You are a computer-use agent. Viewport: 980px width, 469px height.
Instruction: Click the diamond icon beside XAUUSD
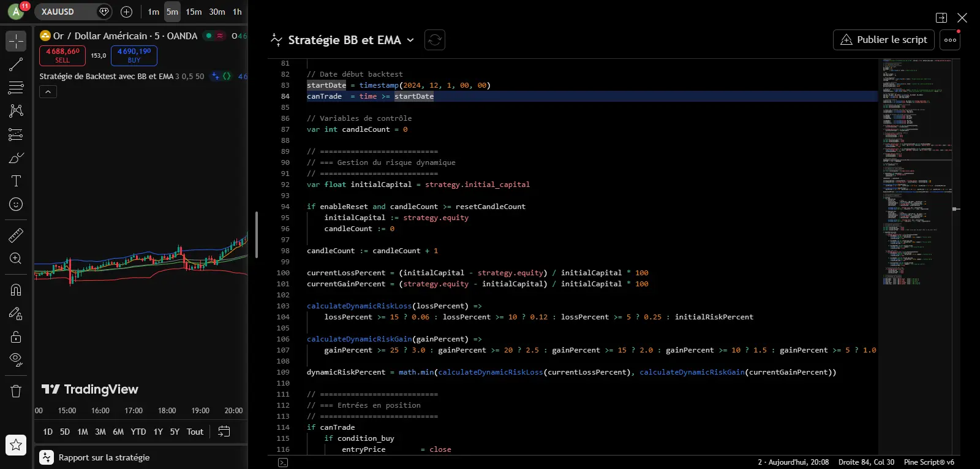pyautogui.click(x=104, y=12)
